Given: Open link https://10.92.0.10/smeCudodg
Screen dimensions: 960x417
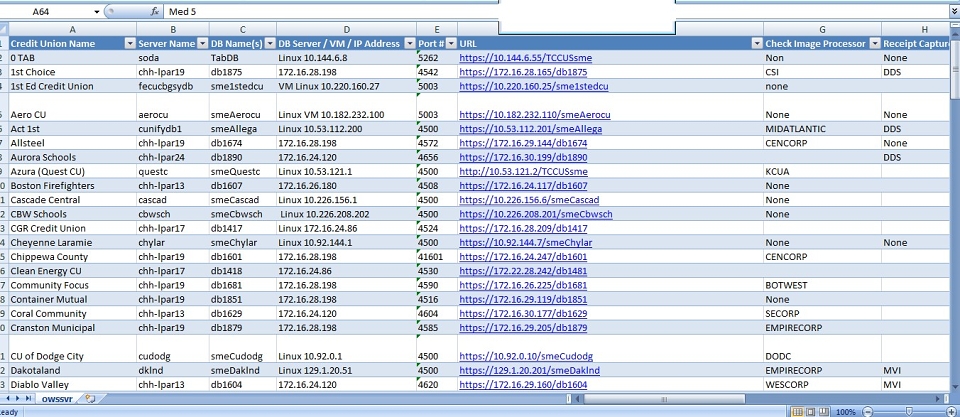Looking at the screenshot, I should [x=526, y=356].
